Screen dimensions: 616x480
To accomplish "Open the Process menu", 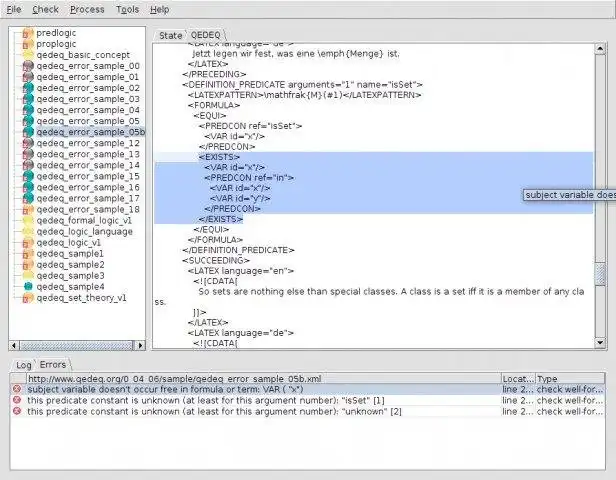I will tap(87, 9).
